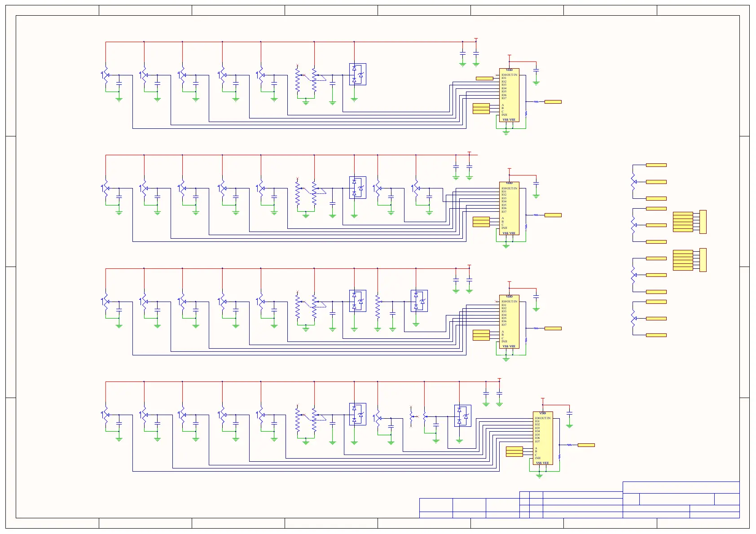
Task: Select the decoupling capacitor beside the top multiplexer VDD
Action: tap(536, 70)
